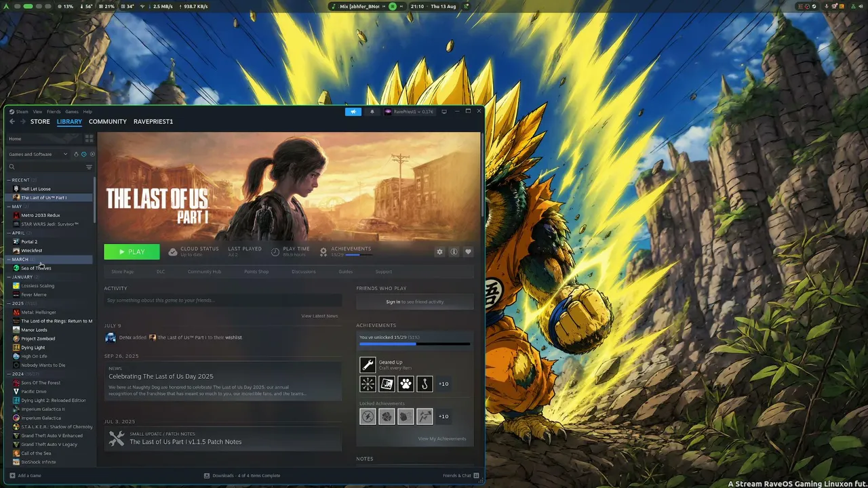Click the wrench icon beside patch notes

click(x=117, y=439)
